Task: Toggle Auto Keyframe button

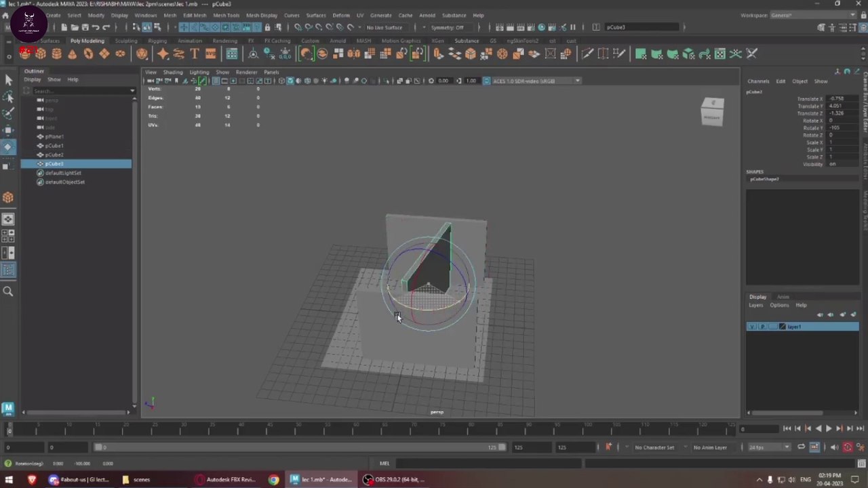Action: coord(848,447)
